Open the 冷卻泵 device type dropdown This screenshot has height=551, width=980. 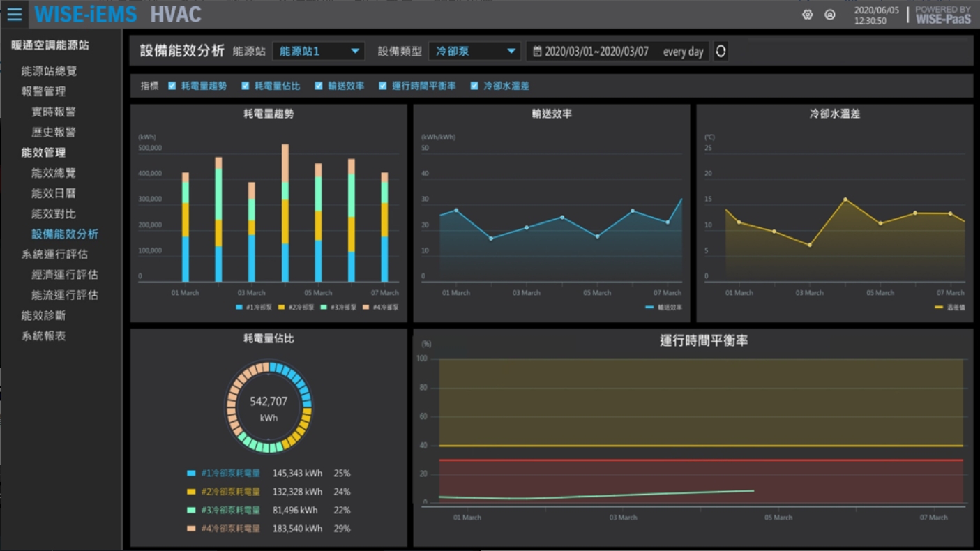pos(475,51)
